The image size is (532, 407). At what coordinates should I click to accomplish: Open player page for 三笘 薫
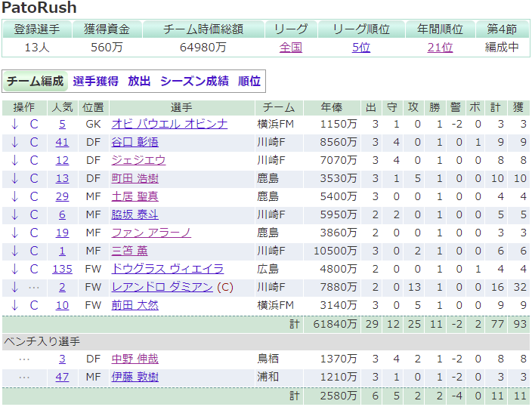pyautogui.click(x=130, y=251)
